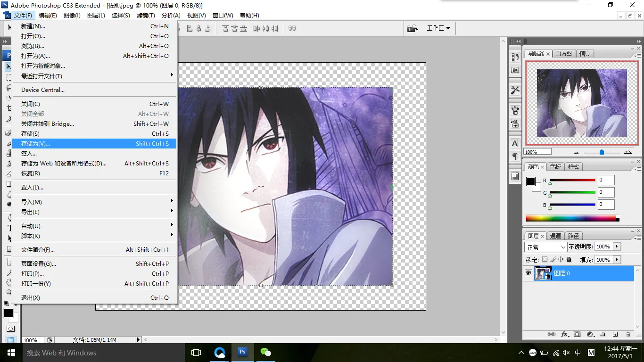This screenshot has width=644, height=362.
Task: Click the new group folder icon
Action: [603, 334]
